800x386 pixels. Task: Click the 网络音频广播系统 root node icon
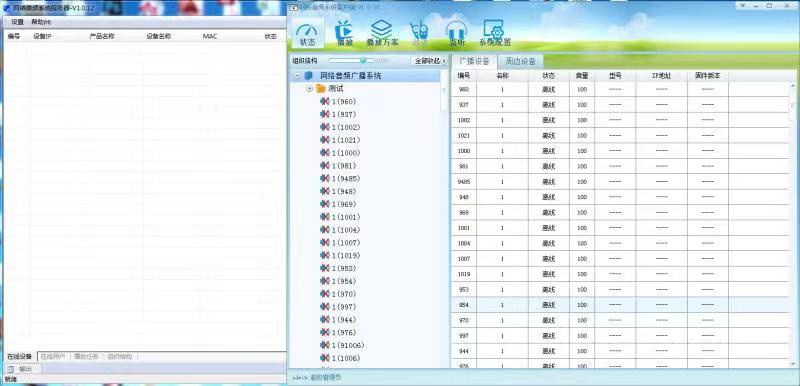pos(309,76)
